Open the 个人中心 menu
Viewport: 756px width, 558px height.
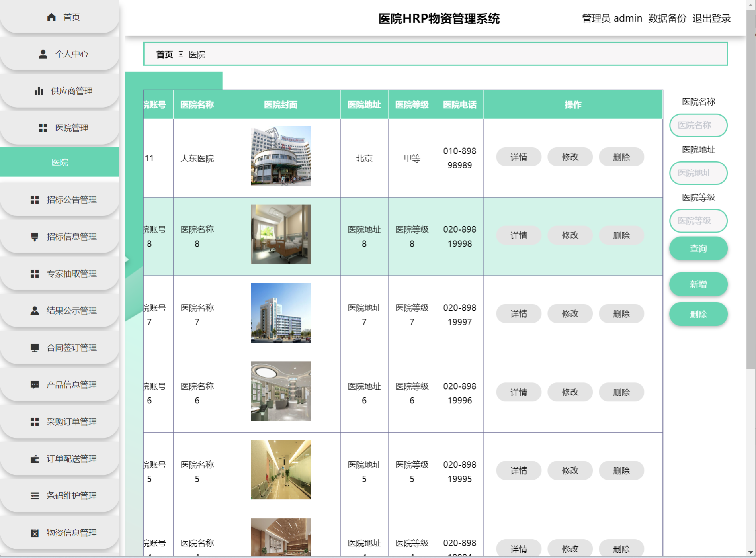(60, 54)
